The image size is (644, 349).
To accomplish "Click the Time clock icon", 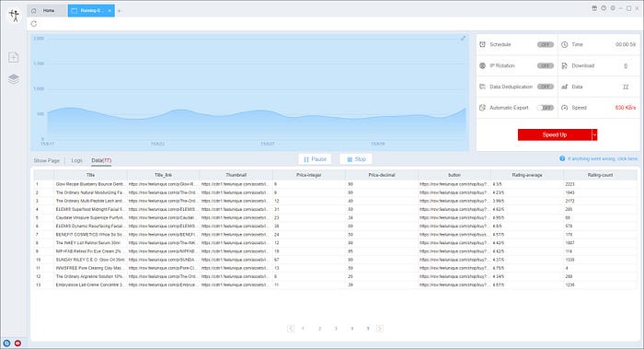I will pos(564,44).
